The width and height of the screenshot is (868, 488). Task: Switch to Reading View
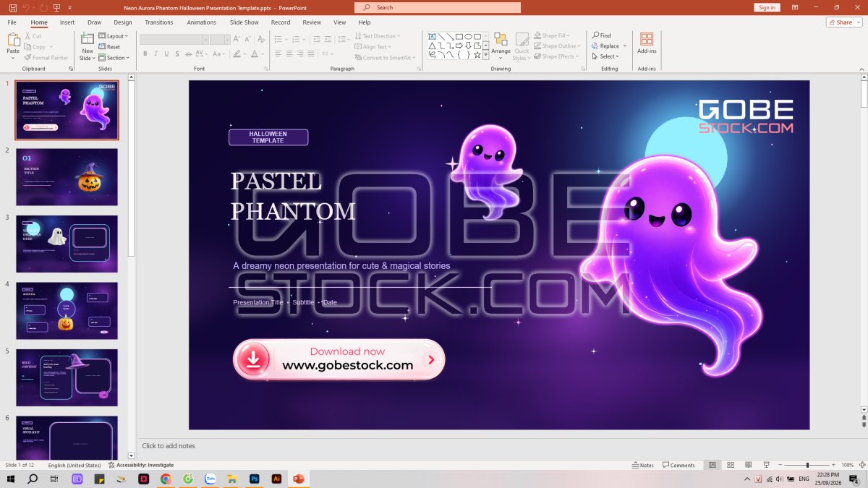coord(747,465)
